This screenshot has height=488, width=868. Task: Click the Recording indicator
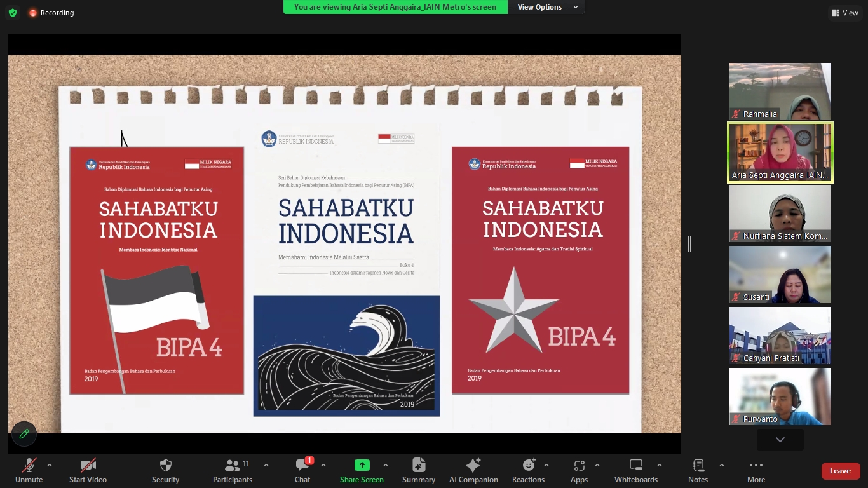(x=51, y=13)
